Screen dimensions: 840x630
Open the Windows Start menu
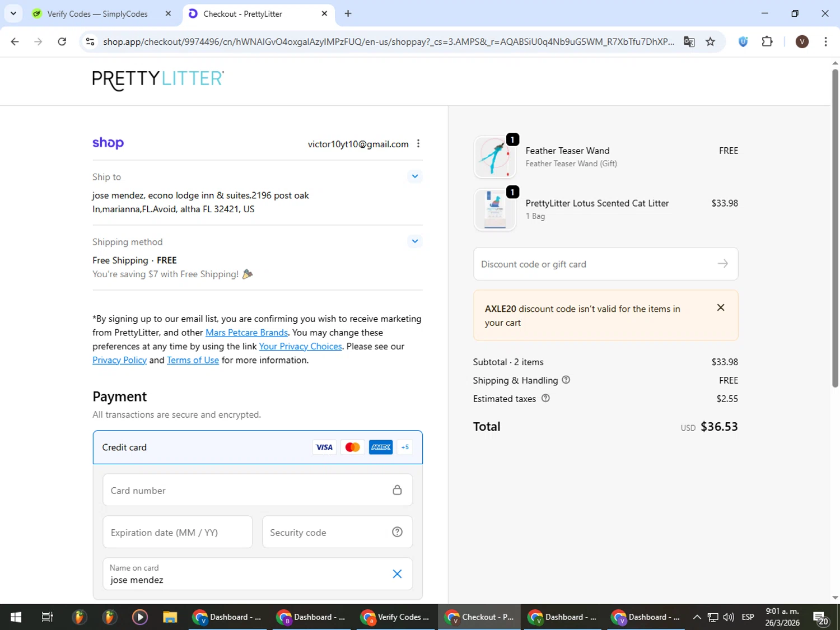16,617
